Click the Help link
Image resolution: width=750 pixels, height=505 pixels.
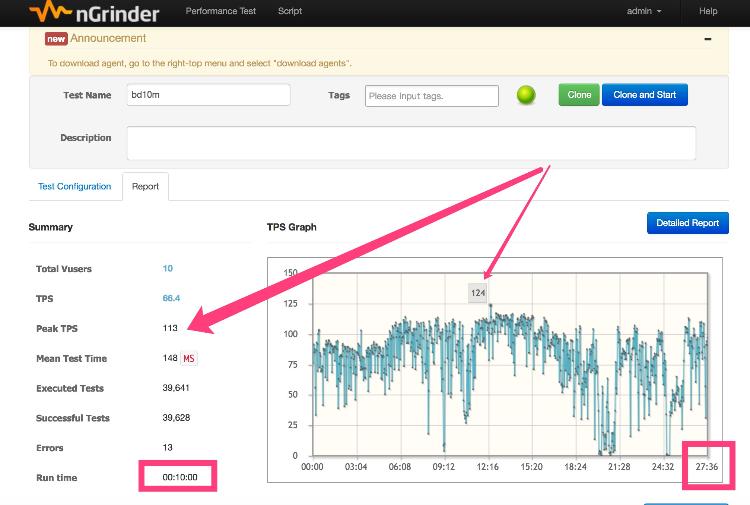(x=708, y=11)
